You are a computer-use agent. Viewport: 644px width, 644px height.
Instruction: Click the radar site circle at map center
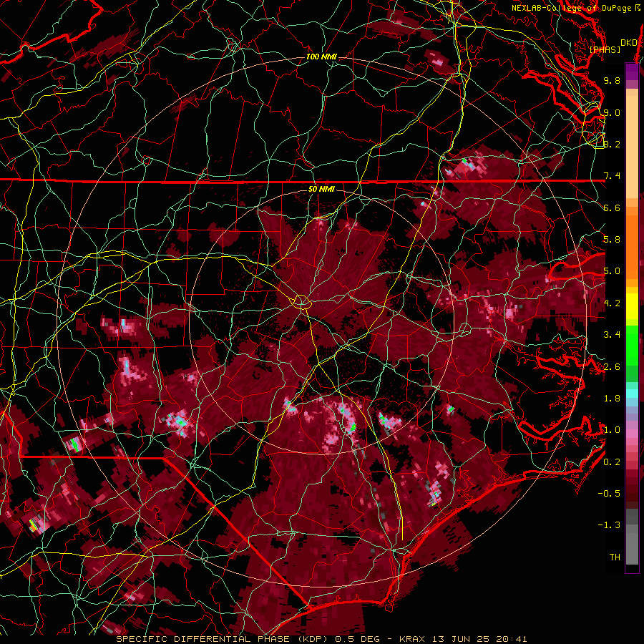[x=301, y=302]
